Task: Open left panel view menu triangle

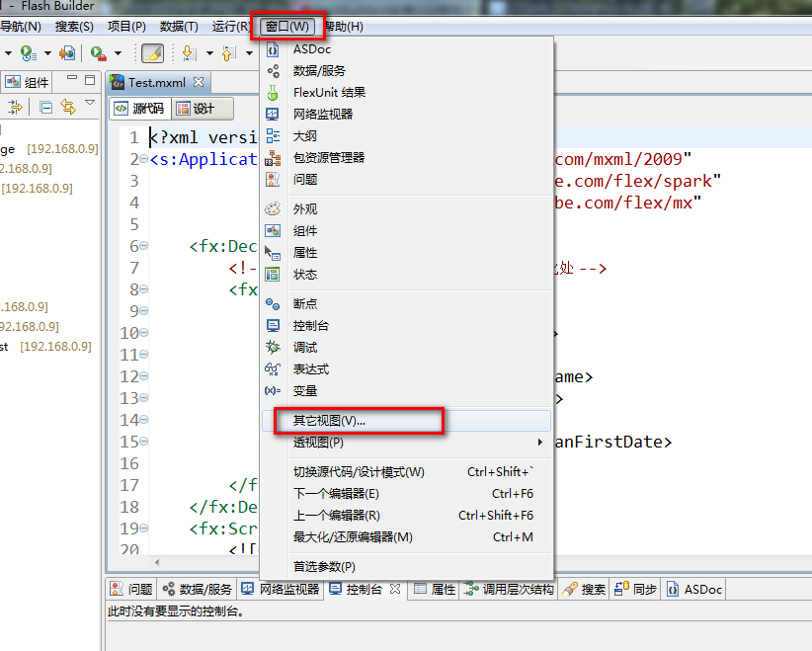Action: [90, 103]
